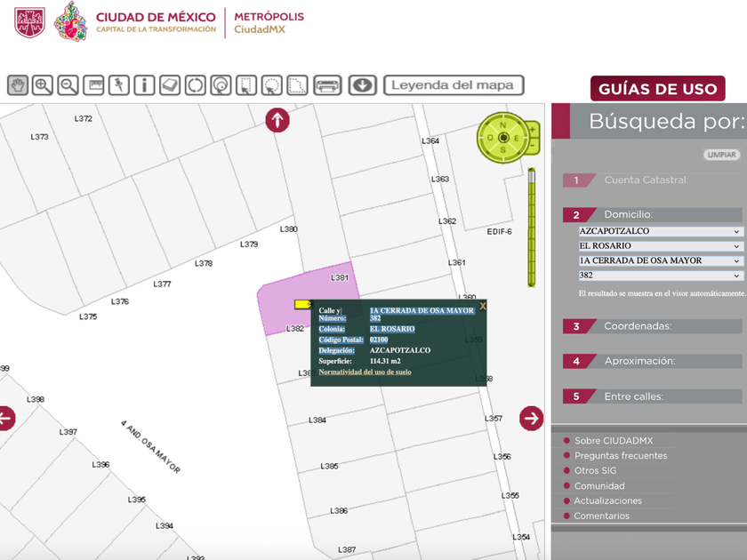Select the polygon selection tool

pos(297,85)
